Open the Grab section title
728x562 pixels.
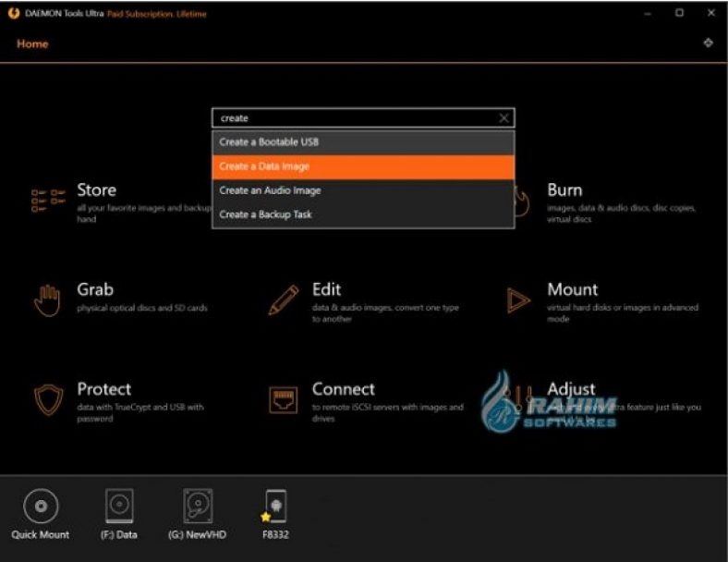(95, 289)
